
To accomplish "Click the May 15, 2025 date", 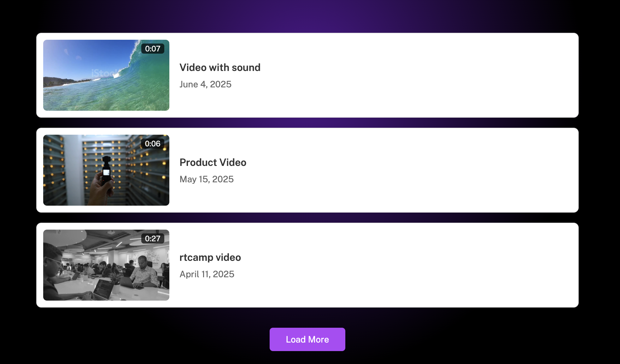I will [207, 179].
